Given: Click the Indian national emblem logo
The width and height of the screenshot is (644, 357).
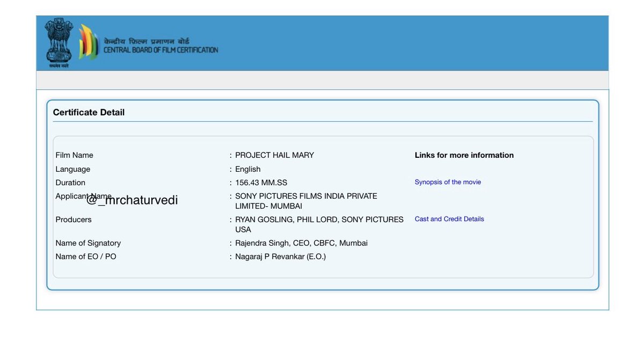Looking at the screenshot, I should (x=58, y=43).
